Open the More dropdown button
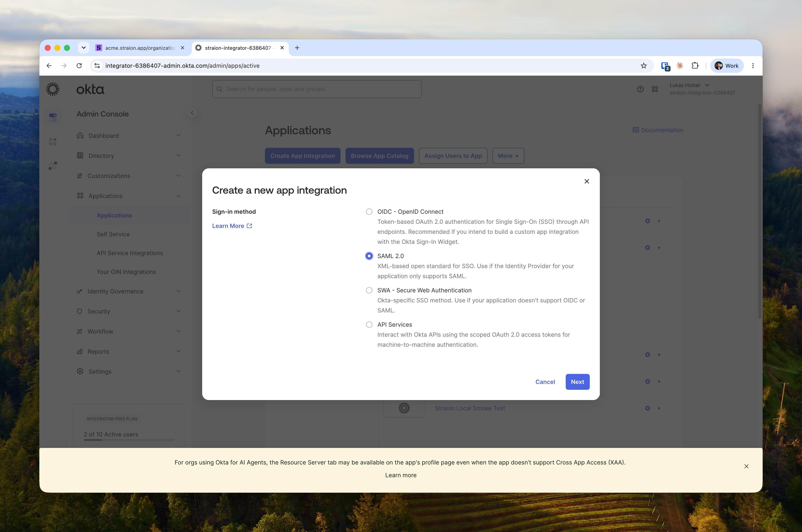The image size is (802, 532). click(x=508, y=156)
